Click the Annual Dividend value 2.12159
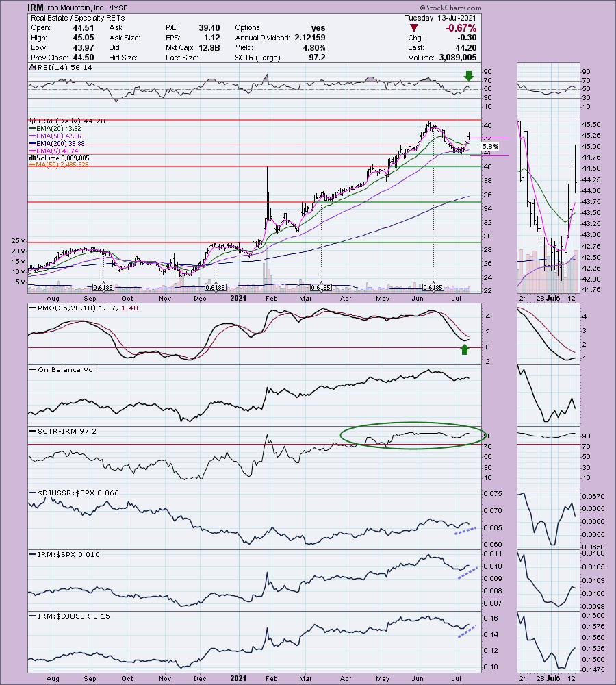 310,38
